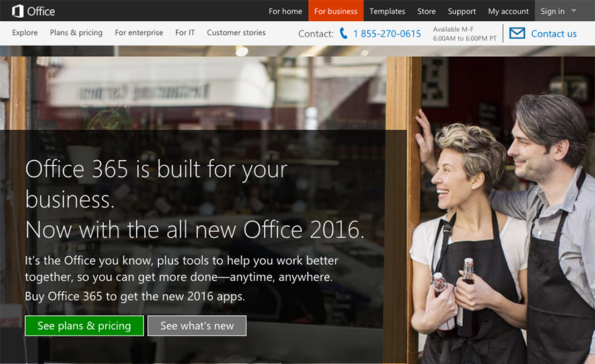Expand the Sign in dropdown arrow
Viewport: 595px width, 364px height.
point(574,11)
